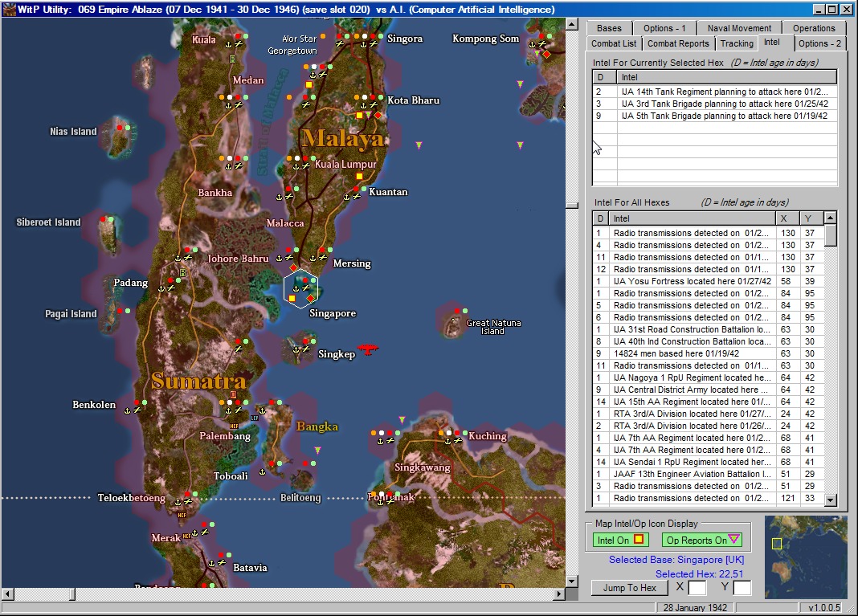This screenshot has height=616, width=858.
Task: Click the Teloekbetoeng port anchor icon
Action: [x=178, y=501]
